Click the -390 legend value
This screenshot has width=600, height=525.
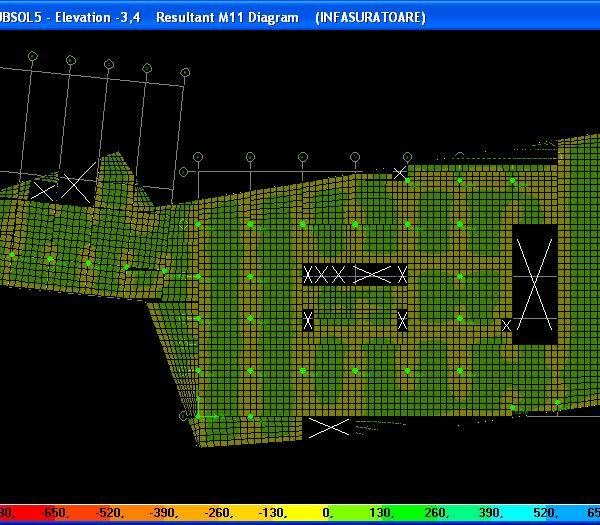[162, 512]
